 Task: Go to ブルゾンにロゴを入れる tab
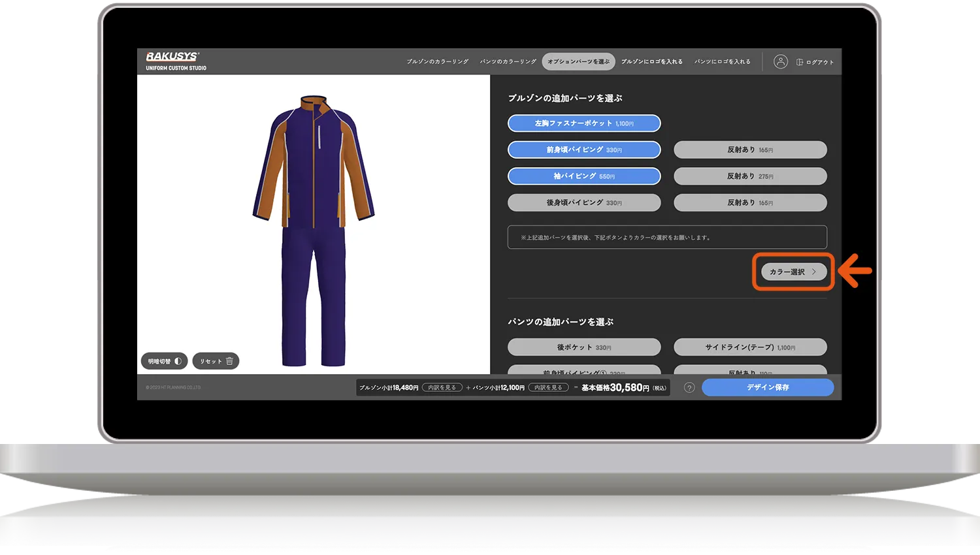click(x=651, y=62)
